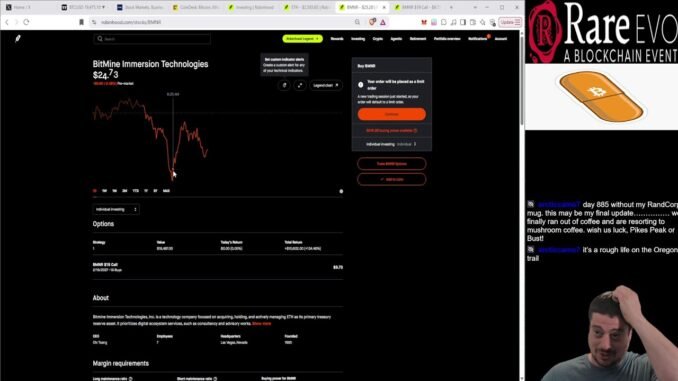678x381 pixels.
Task: Toggle the browser sidebar panel icon
Action: point(463,22)
